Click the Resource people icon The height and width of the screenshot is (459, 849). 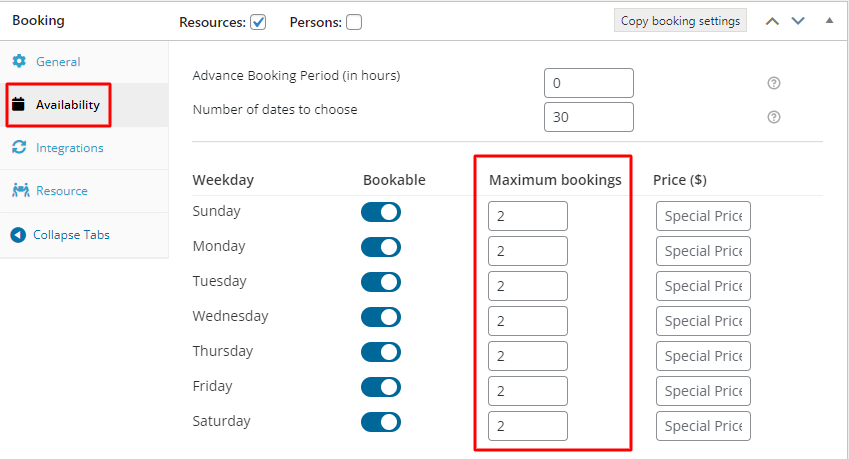[x=21, y=190]
